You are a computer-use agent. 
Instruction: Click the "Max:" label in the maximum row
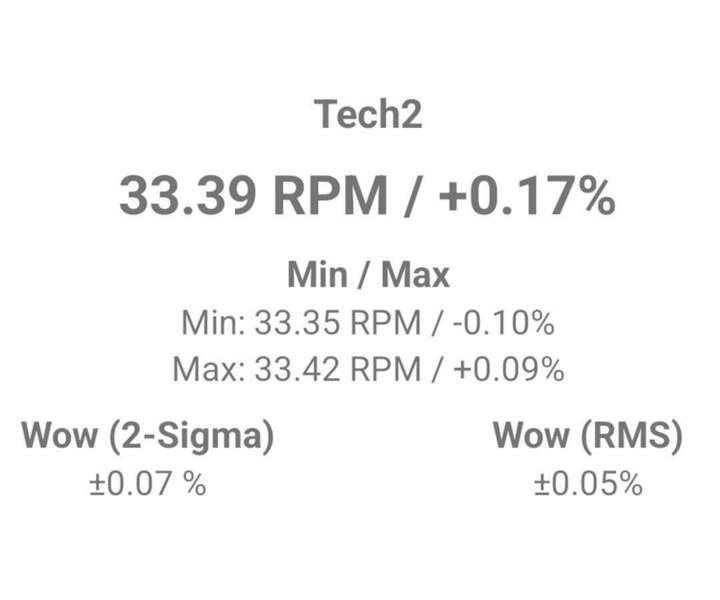coord(209,369)
